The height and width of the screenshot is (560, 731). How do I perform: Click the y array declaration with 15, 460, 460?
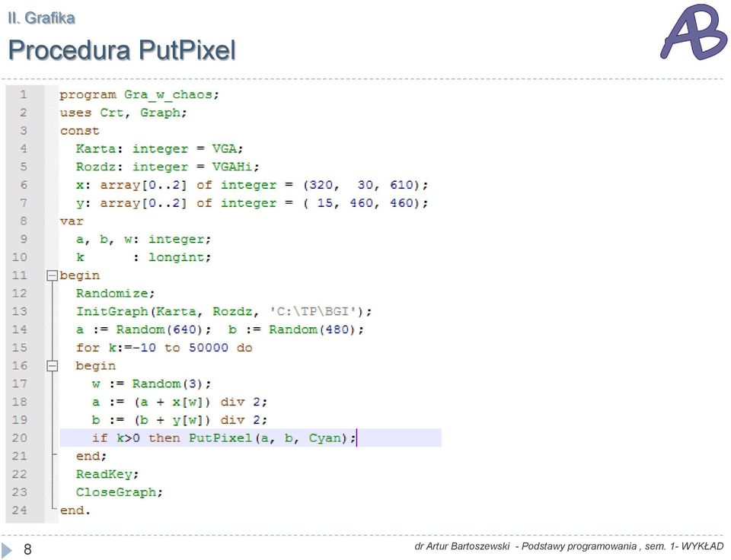pyautogui.click(x=252, y=204)
